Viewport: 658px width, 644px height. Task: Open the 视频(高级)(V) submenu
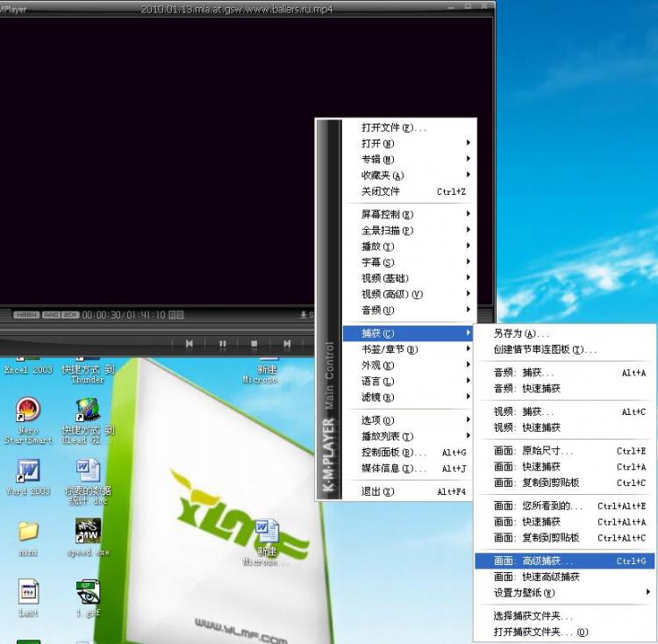coord(408,294)
